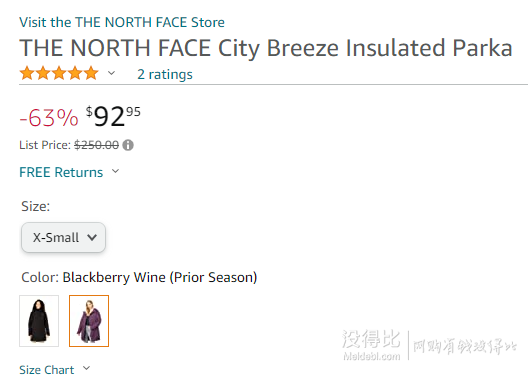This screenshot has width=528, height=380.
Task: Click the Size Chart chevron arrow
Action: (x=87, y=368)
